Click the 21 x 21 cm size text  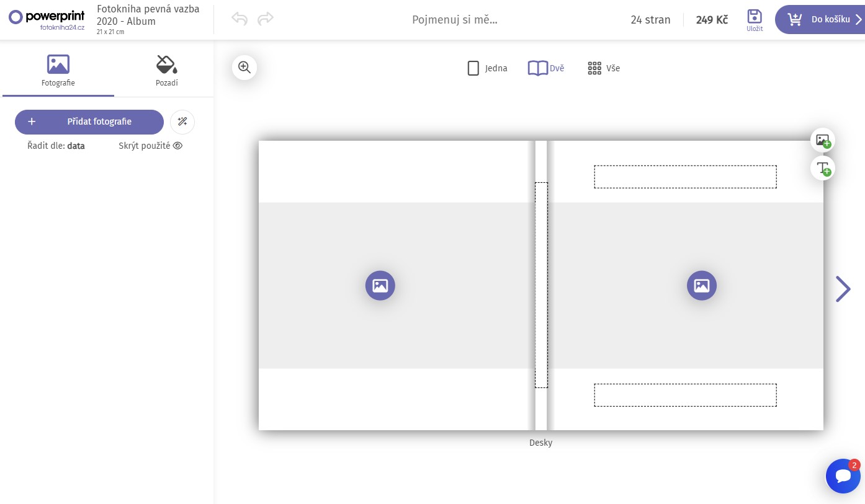pos(110,32)
